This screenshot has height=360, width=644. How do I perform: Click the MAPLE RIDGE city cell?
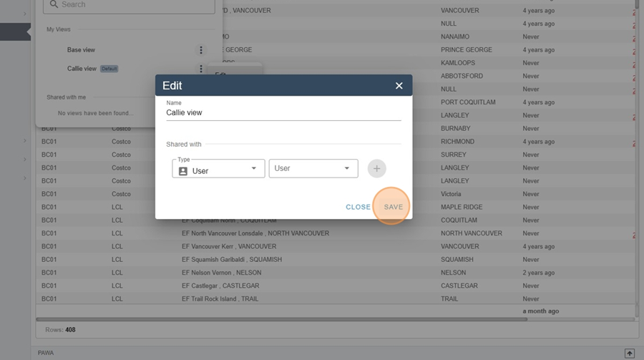462,207
